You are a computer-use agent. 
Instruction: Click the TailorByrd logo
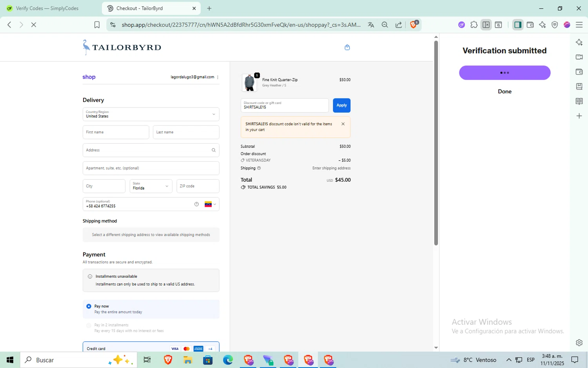click(x=122, y=47)
